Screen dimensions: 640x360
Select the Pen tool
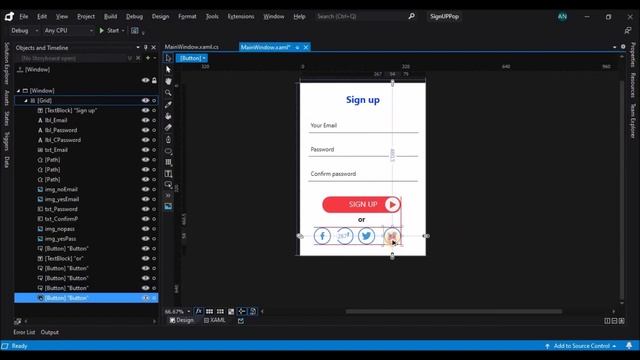click(168, 139)
